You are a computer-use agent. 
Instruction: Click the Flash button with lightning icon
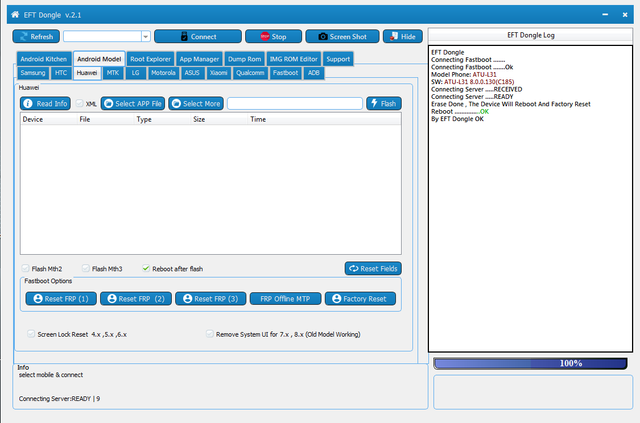point(384,103)
